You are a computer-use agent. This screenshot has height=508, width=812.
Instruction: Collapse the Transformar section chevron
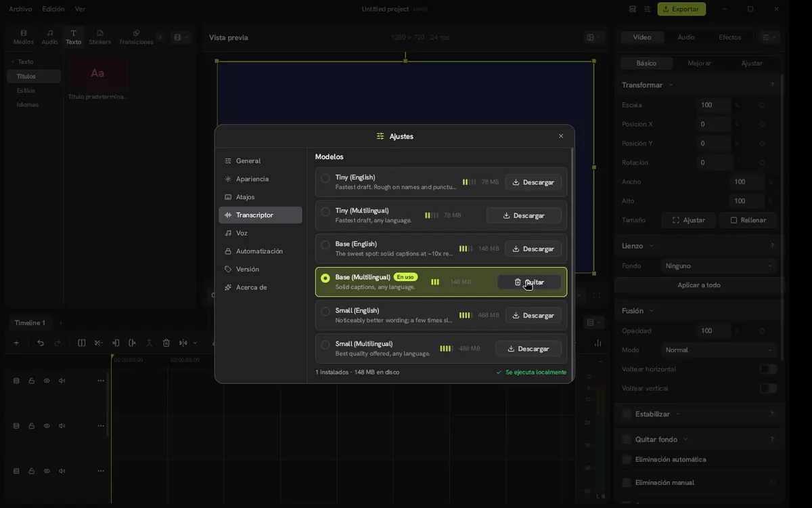[671, 85]
